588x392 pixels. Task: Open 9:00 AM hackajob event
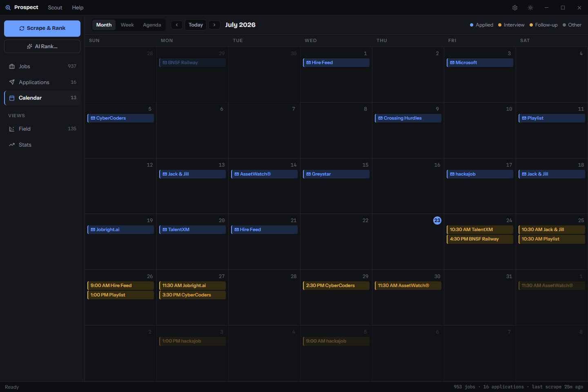tap(336, 341)
